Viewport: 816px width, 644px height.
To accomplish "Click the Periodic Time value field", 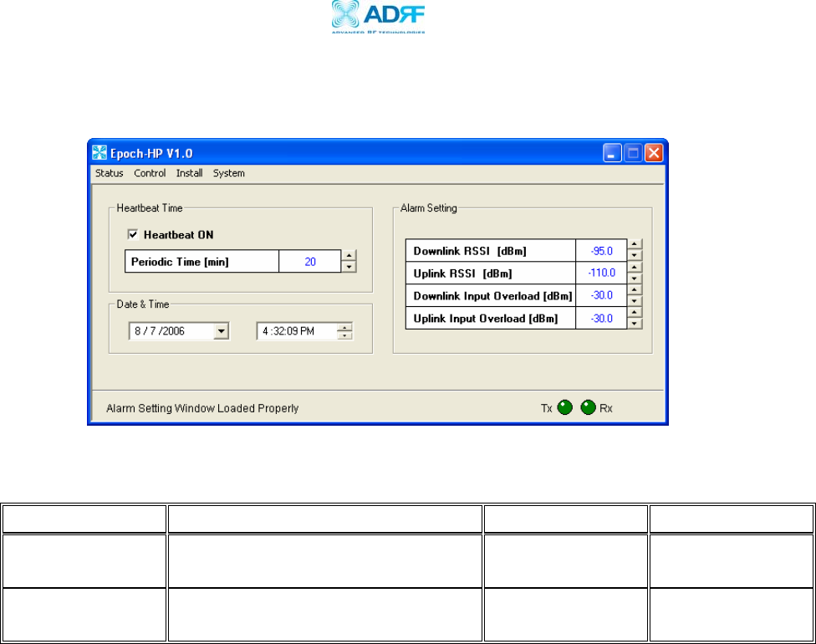I will pyautogui.click(x=310, y=261).
